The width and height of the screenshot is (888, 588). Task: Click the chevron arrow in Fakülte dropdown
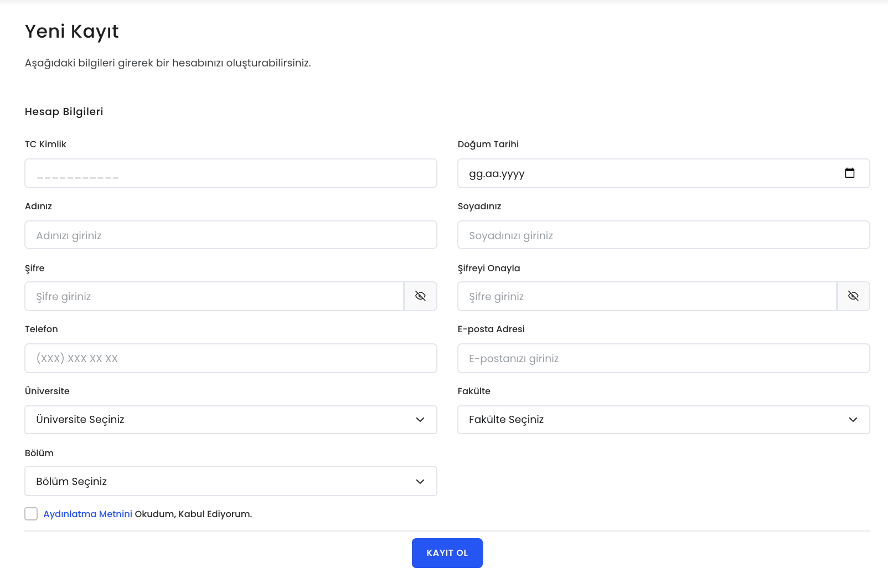click(853, 420)
